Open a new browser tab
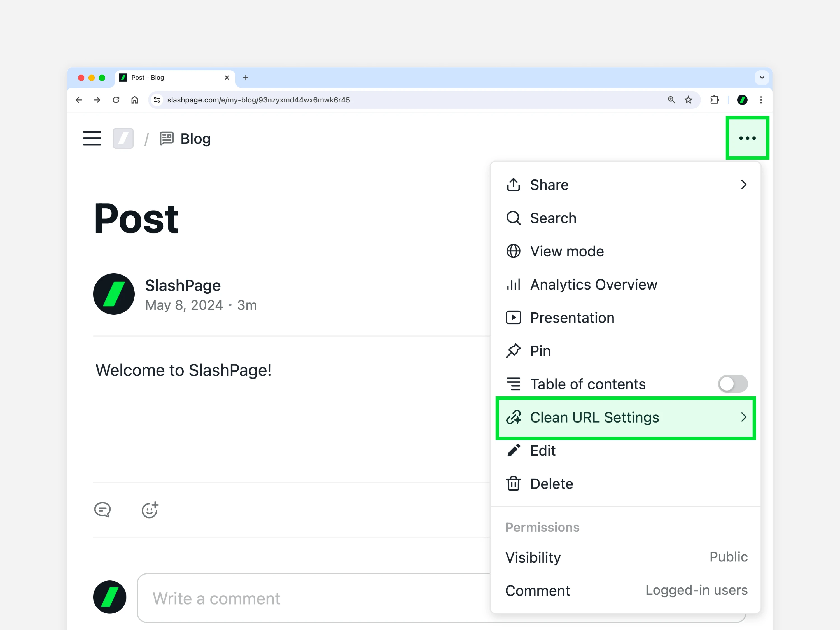This screenshot has height=630, width=840. (246, 78)
